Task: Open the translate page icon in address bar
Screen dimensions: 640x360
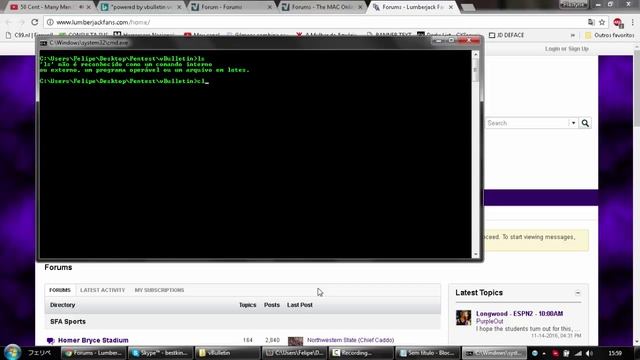Action: (x=591, y=22)
